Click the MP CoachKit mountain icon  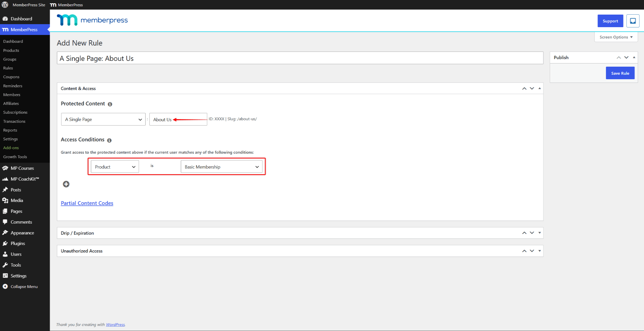point(5,179)
